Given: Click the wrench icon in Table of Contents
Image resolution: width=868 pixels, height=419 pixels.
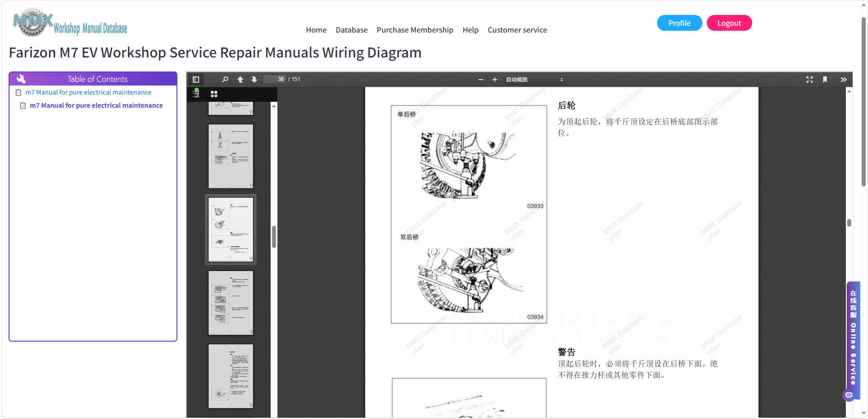Looking at the screenshot, I should (21, 79).
